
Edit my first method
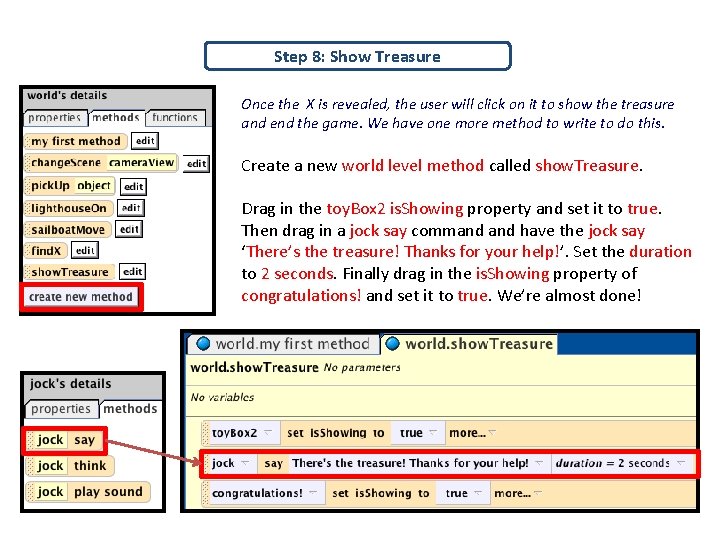tap(145, 141)
